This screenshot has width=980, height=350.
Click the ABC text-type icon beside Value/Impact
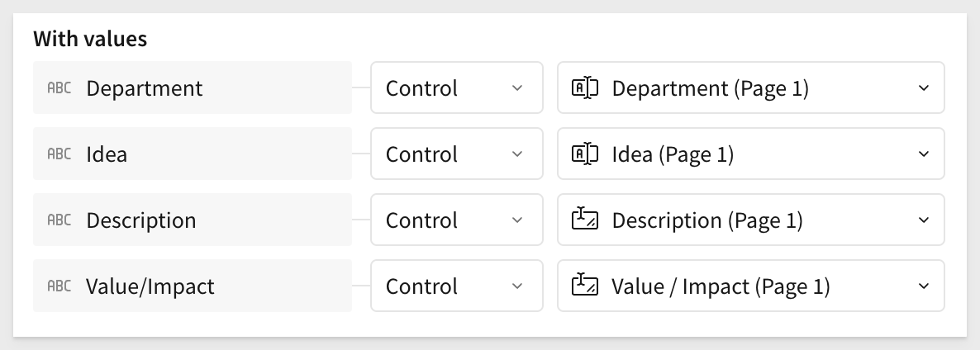[59, 286]
